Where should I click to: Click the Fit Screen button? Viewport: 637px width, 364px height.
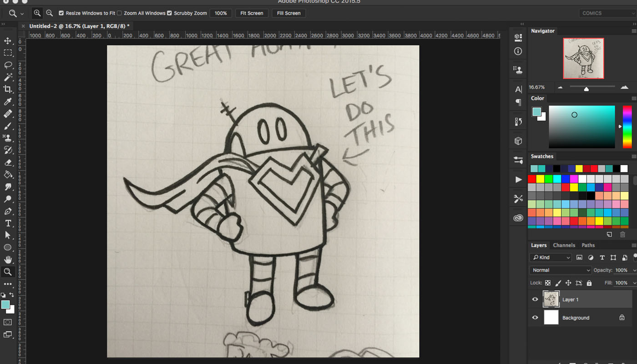pos(252,13)
